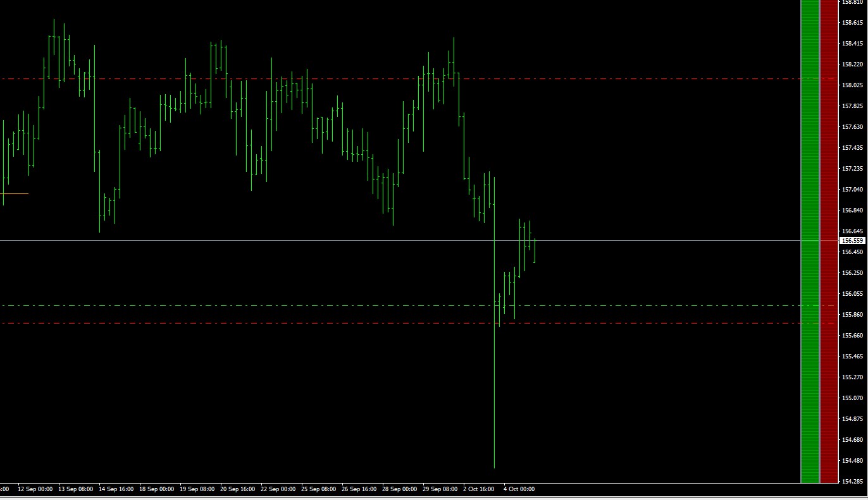Select the 4 Oct 00:00 time label
Viewport: 868px width, 500px height.
519,489
